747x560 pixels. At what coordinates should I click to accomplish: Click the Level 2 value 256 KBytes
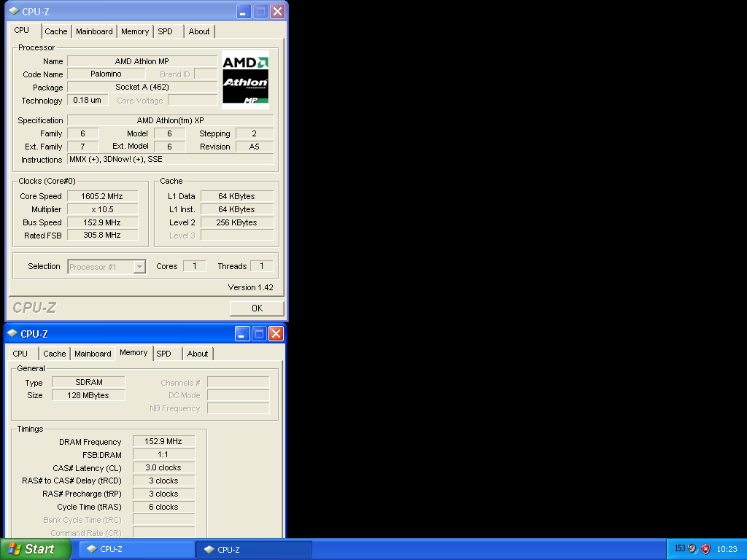[x=237, y=222]
